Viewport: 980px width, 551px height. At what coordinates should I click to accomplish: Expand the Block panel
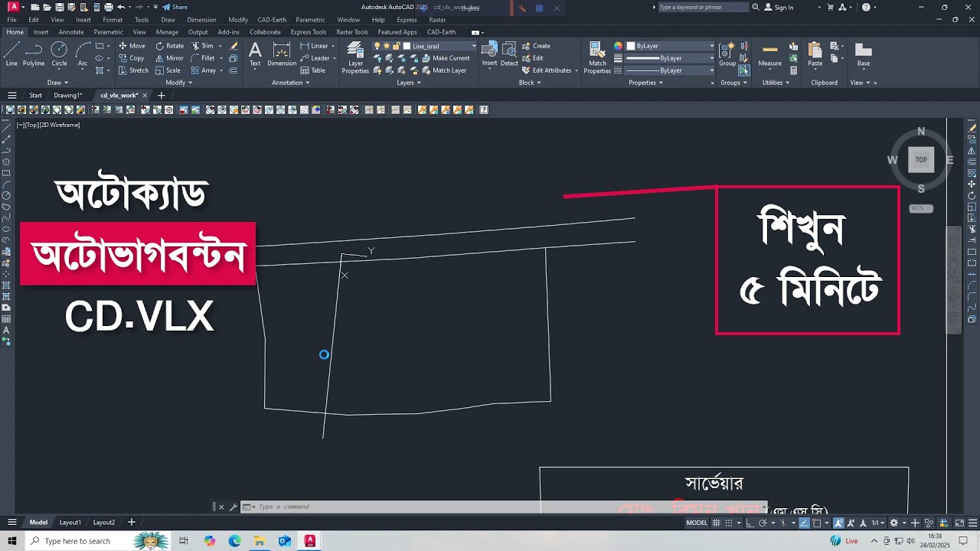tap(529, 83)
